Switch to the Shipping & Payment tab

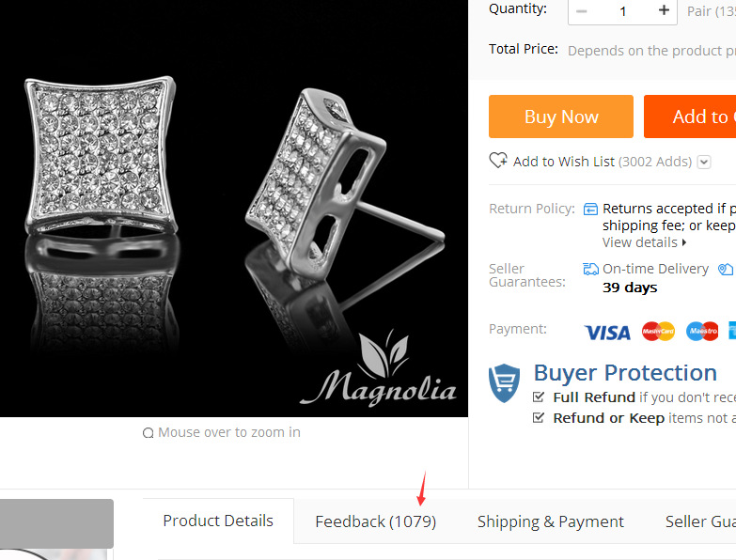(551, 521)
